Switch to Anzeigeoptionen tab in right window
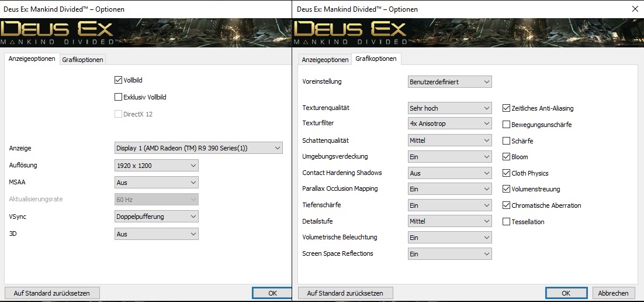Screen dimensions: 644x302 pyautogui.click(x=325, y=60)
